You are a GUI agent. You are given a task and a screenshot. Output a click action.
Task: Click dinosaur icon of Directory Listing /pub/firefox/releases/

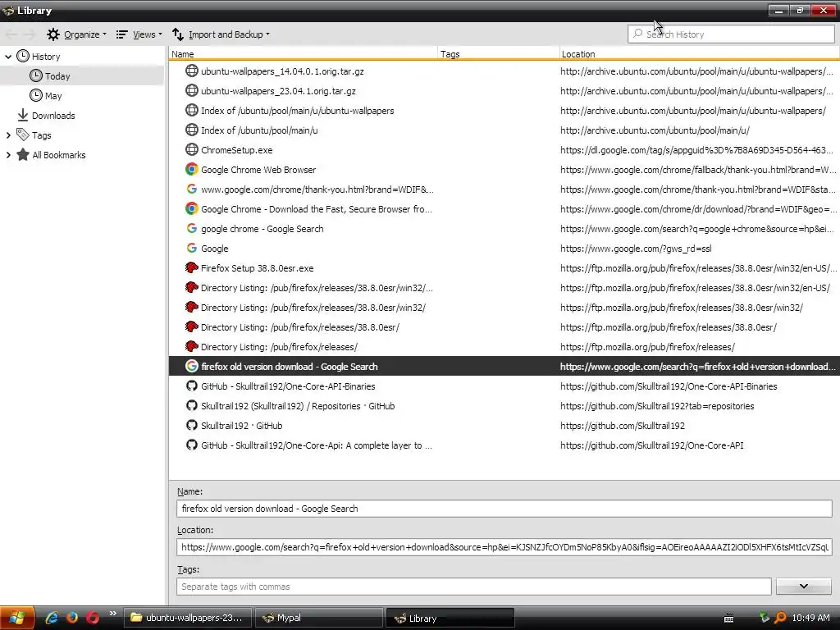coord(191,347)
